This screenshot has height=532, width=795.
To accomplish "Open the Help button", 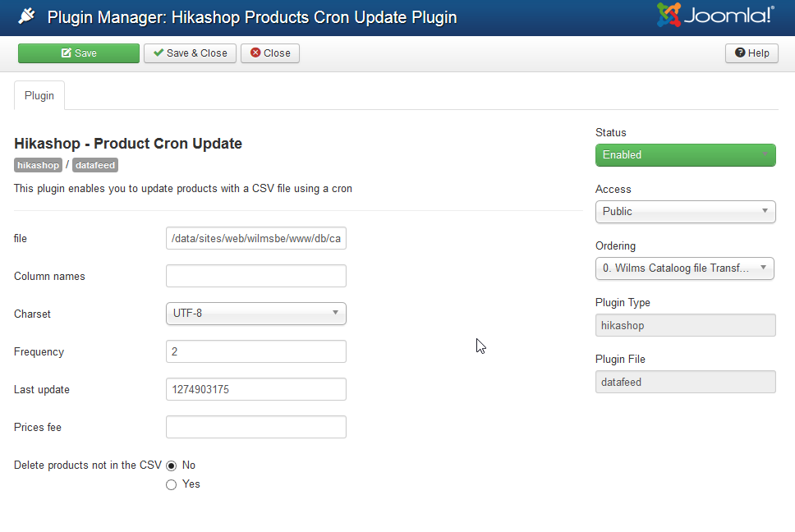I will coord(752,53).
